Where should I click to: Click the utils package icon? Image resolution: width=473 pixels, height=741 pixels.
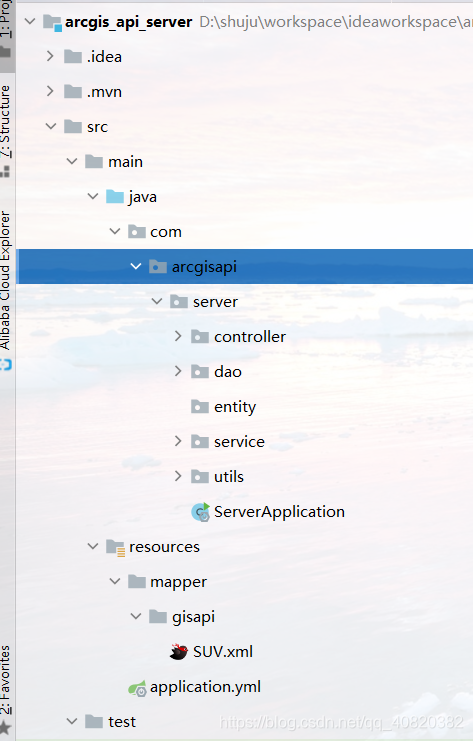200,476
